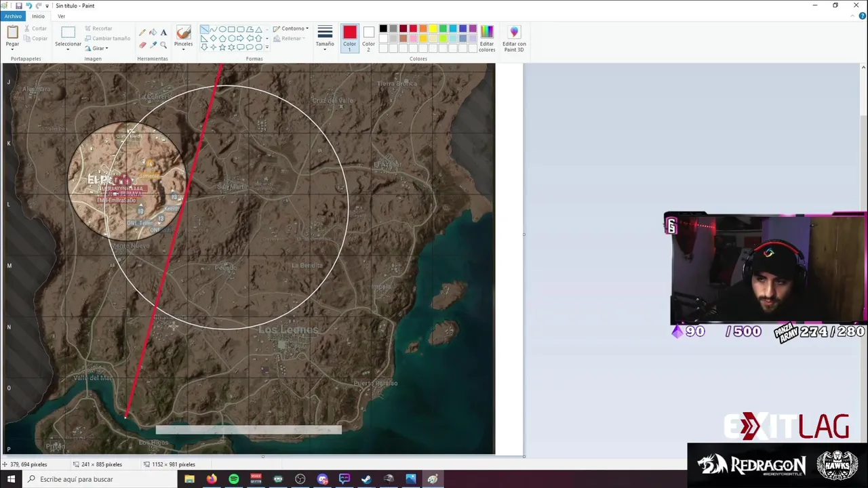868x488 pixels.
Task: Select the Fill with color bucket tool
Action: 153,33
